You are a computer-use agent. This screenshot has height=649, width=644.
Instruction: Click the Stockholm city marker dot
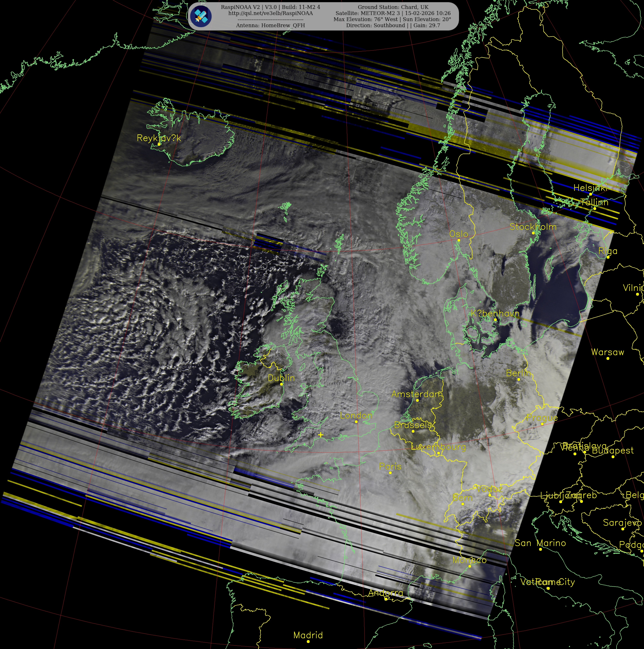click(533, 233)
